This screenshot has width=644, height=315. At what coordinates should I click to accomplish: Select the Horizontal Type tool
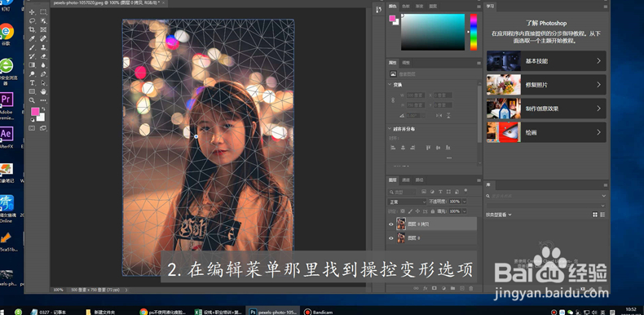pos(32,82)
